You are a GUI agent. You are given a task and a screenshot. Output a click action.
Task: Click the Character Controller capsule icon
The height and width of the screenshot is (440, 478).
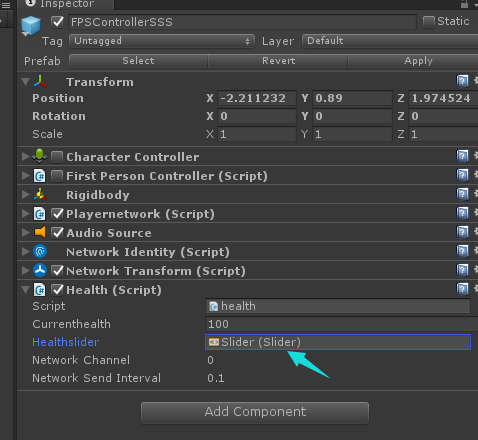[x=40, y=156]
